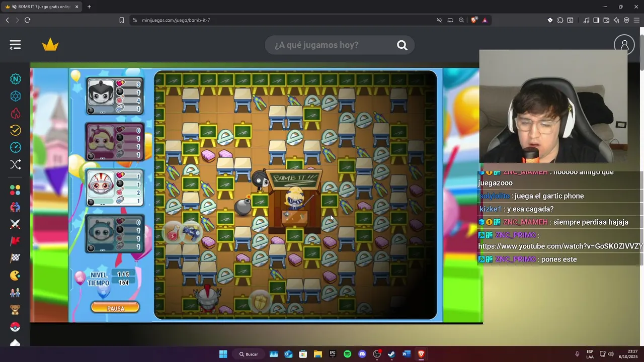Open the browser main menu
Screen dimensions: 644x362
pyautogui.click(x=637, y=20)
